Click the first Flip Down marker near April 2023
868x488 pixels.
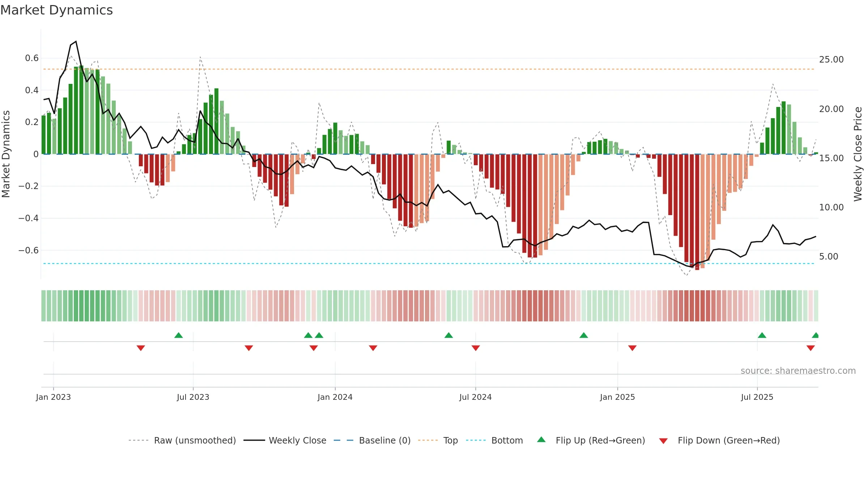pos(141,348)
